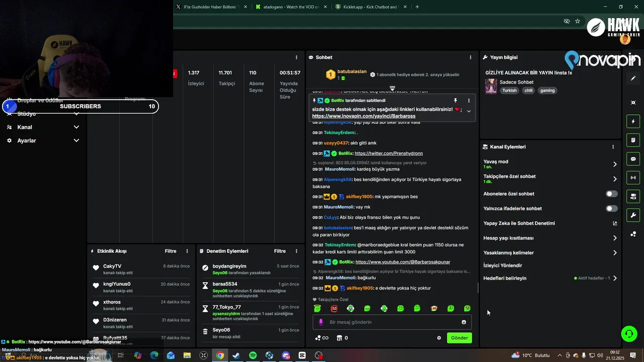Bookmark page with star icon

578,21
